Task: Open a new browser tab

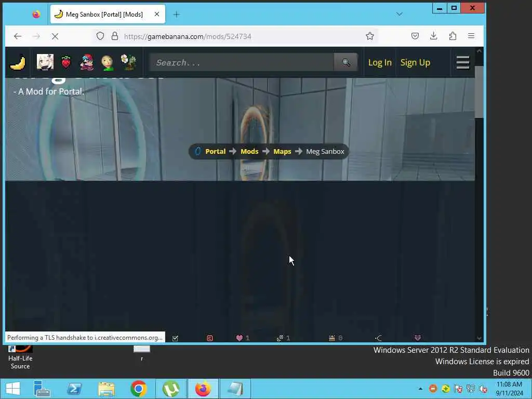Action: tap(177, 14)
